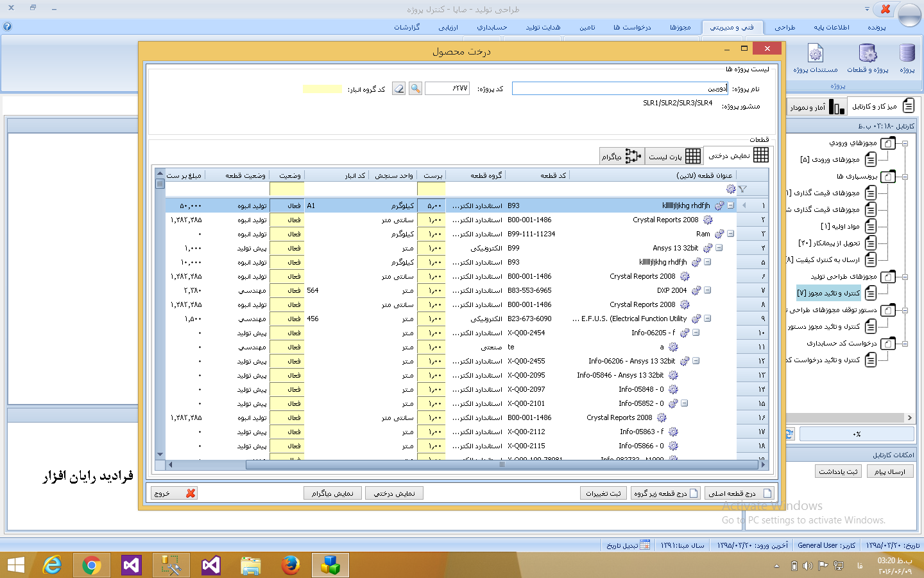The width and height of the screenshot is (924, 578).
Task: Click the ثبت تغییرات button
Action: [603, 493]
